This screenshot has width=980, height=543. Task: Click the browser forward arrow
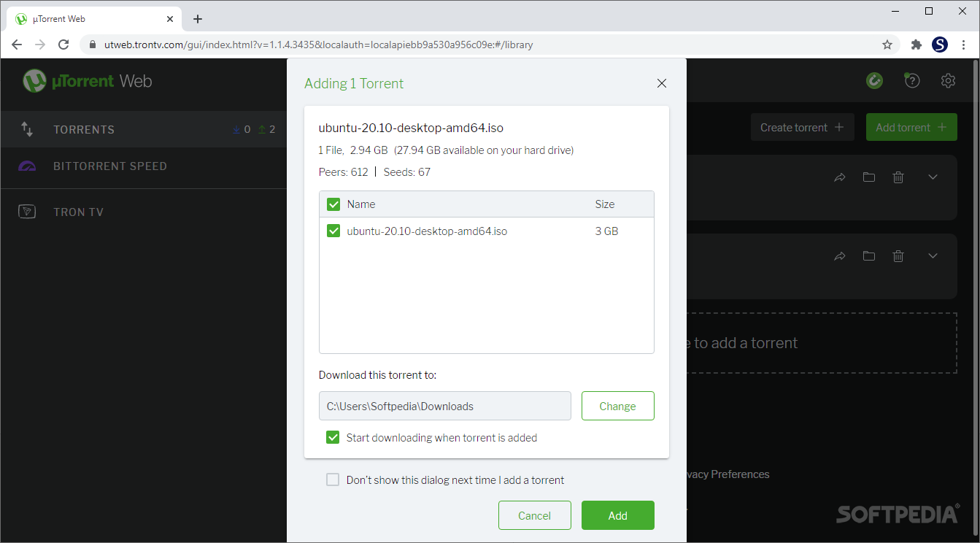pyautogui.click(x=41, y=45)
